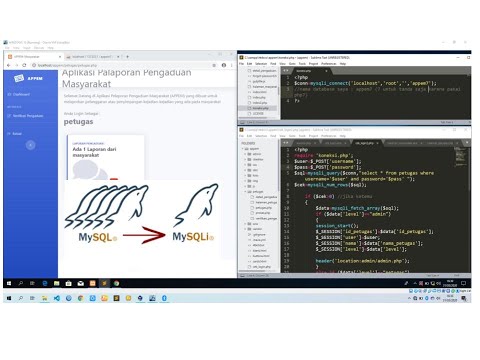Viewport: 480px width, 360px height.
Task: Open browser three-dot menu
Action: (232, 65)
